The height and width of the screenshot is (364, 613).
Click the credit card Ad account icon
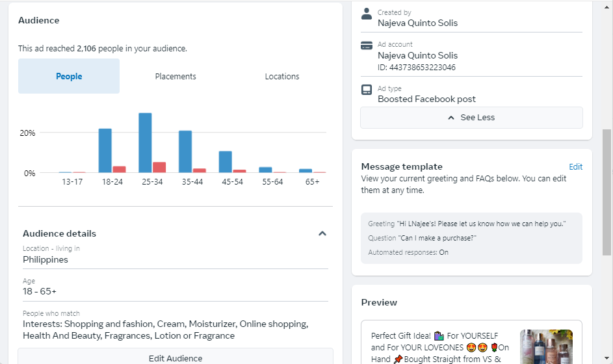click(367, 45)
